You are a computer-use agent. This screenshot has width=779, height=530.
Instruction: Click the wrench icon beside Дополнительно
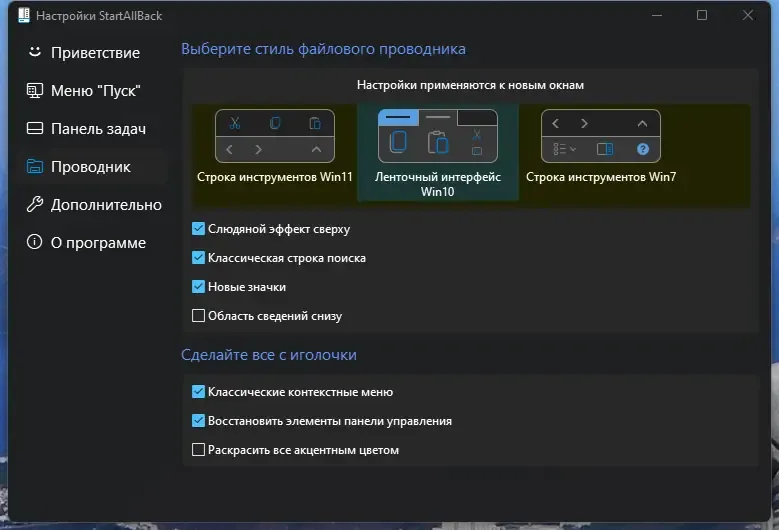point(34,204)
